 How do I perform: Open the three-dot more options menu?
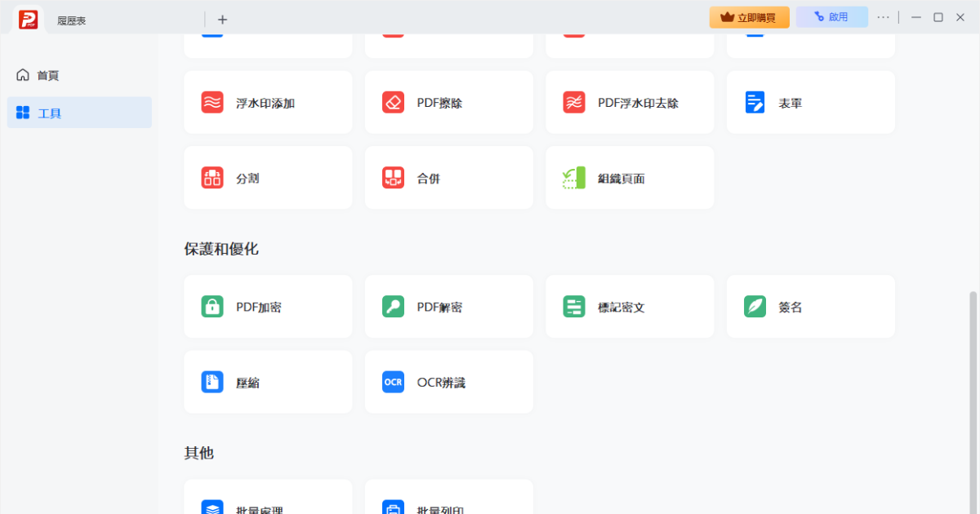point(884,17)
